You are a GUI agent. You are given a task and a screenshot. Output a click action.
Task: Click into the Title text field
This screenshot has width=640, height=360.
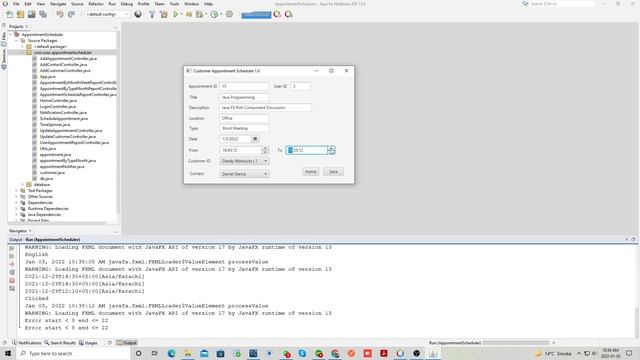pos(244,98)
